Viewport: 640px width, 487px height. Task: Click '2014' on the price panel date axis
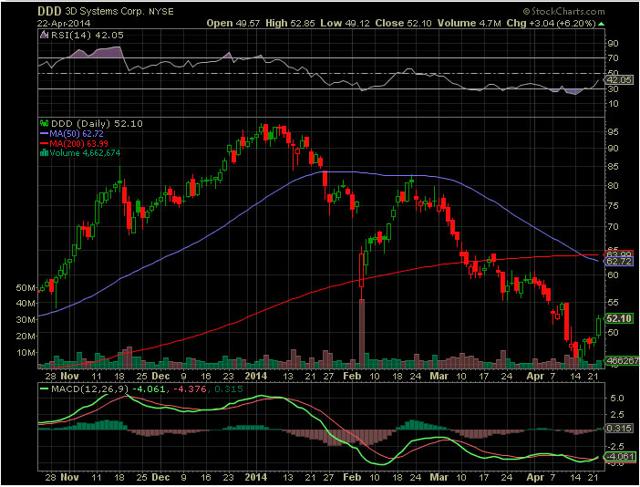pos(256,376)
